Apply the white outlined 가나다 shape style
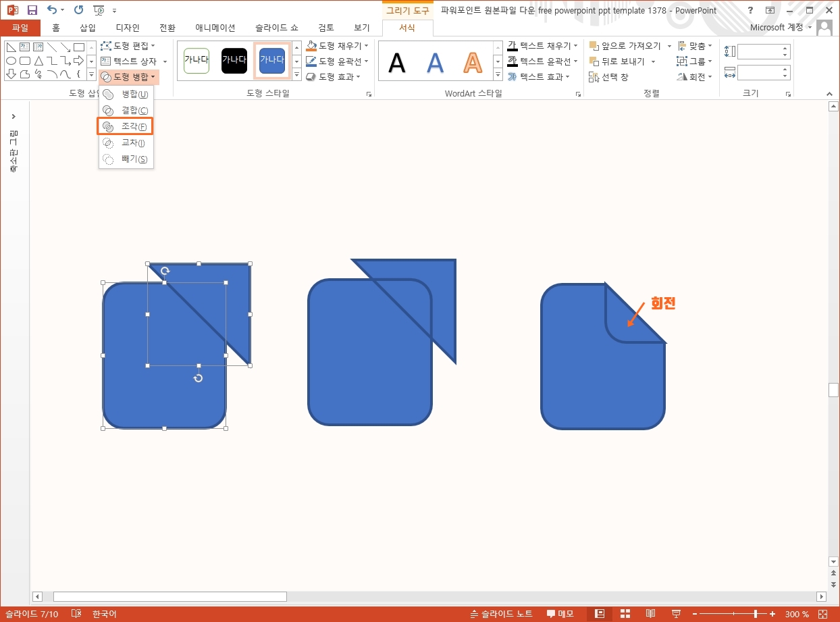840x622 pixels. [196, 60]
